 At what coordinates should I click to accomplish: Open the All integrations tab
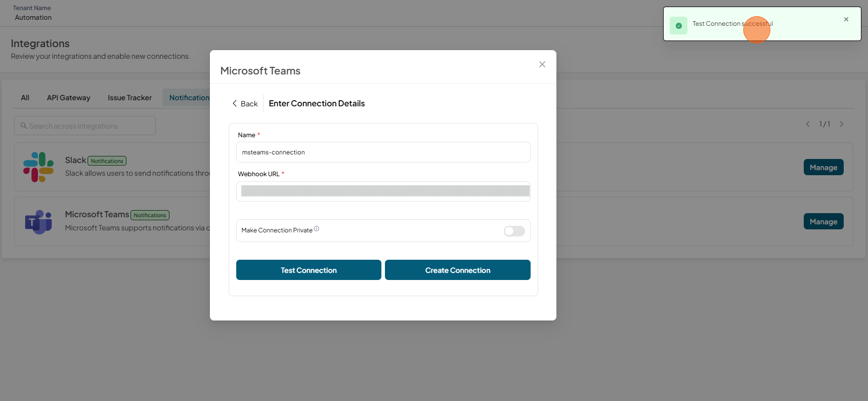[25, 98]
